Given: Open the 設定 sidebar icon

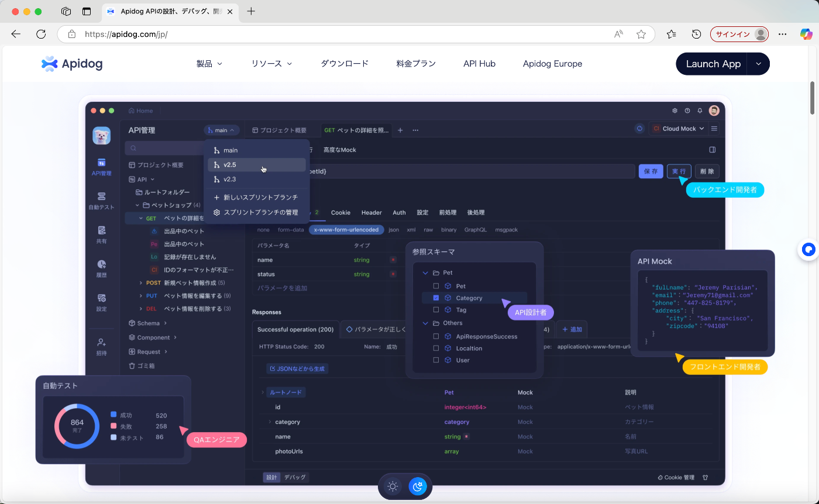Looking at the screenshot, I should [102, 302].
